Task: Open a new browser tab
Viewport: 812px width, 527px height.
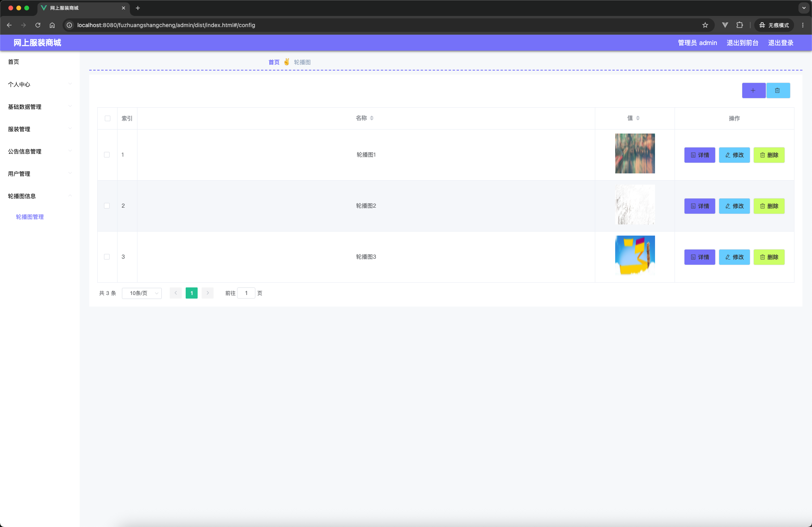Action: 138,8
